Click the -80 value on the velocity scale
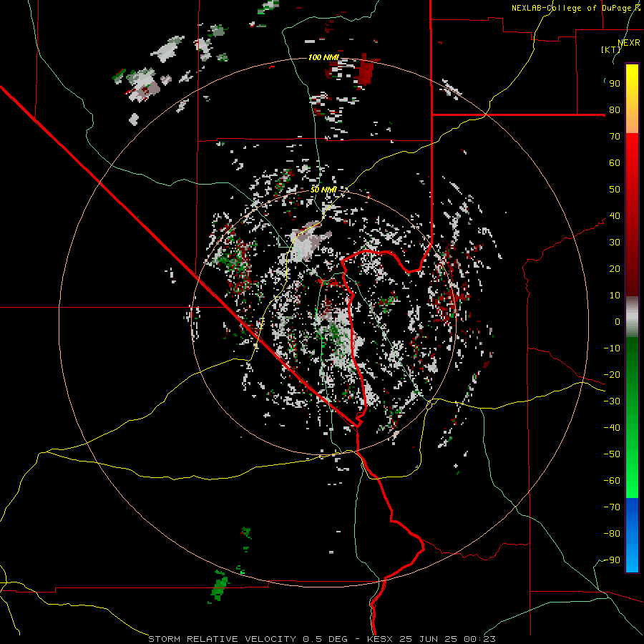 click(x=612, y=534)
